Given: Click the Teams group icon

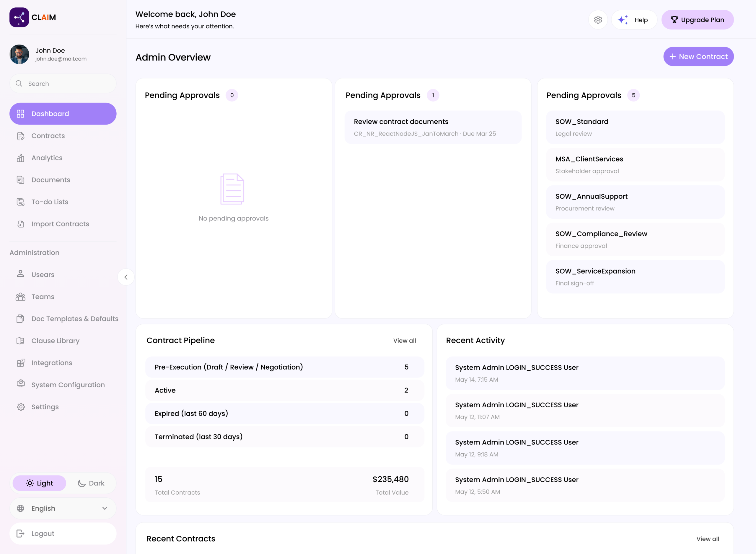Looking at the screenshot, I should (20, 296).
